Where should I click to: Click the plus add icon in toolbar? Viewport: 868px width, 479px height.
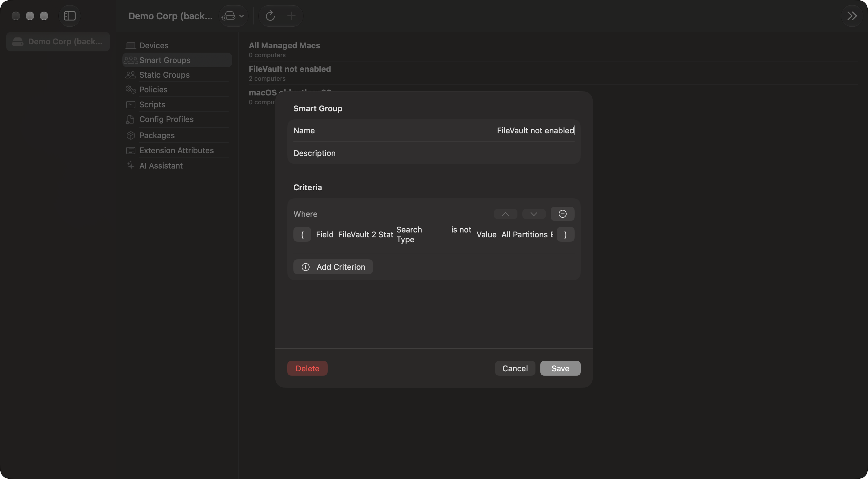[291, 16]
